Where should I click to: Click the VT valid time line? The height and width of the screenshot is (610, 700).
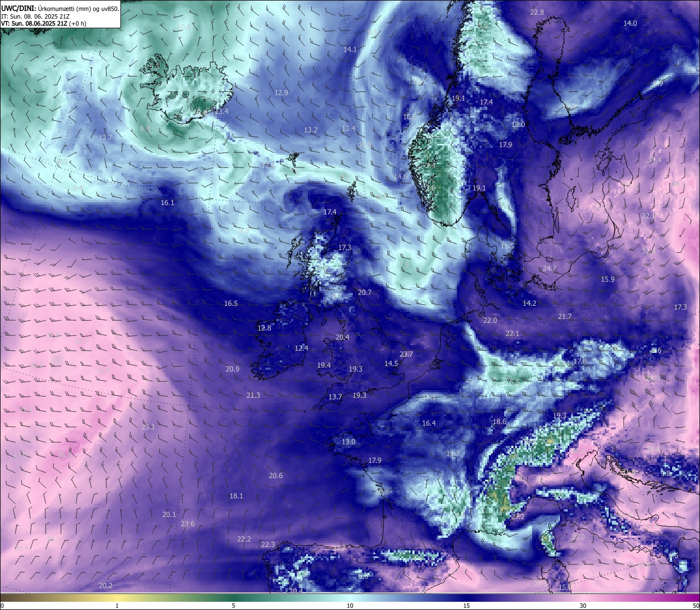[43, 24]
